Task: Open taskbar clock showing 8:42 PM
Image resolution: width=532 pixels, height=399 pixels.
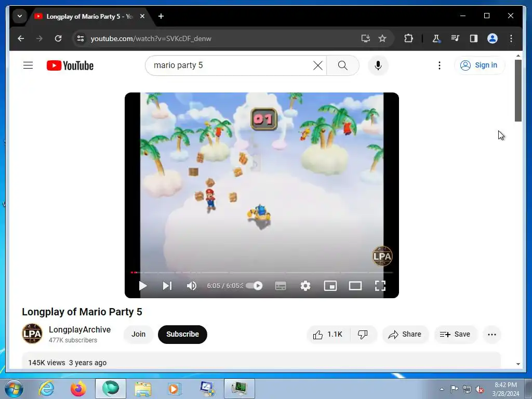Action: (x=506, y=389)
